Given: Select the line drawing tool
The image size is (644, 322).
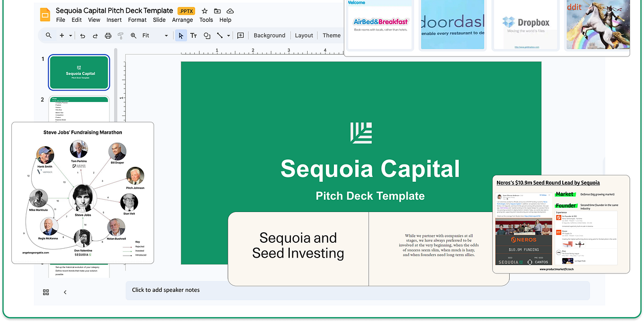Looking at the screenshot, I should point(220,36).
